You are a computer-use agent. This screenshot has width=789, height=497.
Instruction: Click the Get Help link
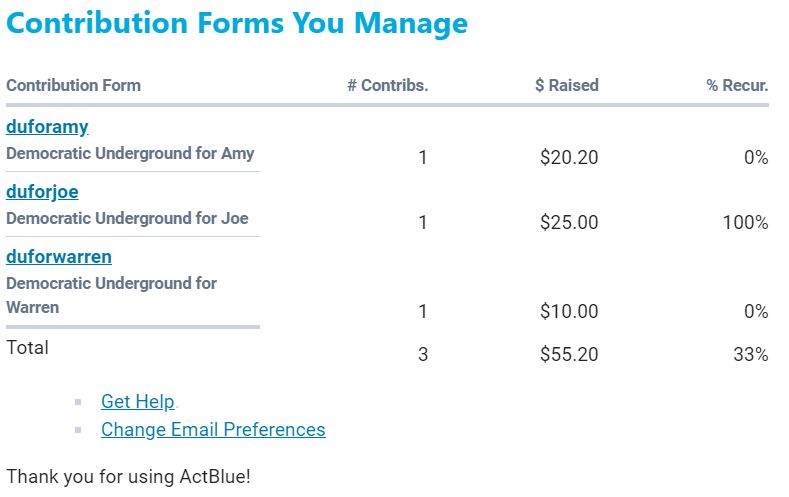pos(138,402)
